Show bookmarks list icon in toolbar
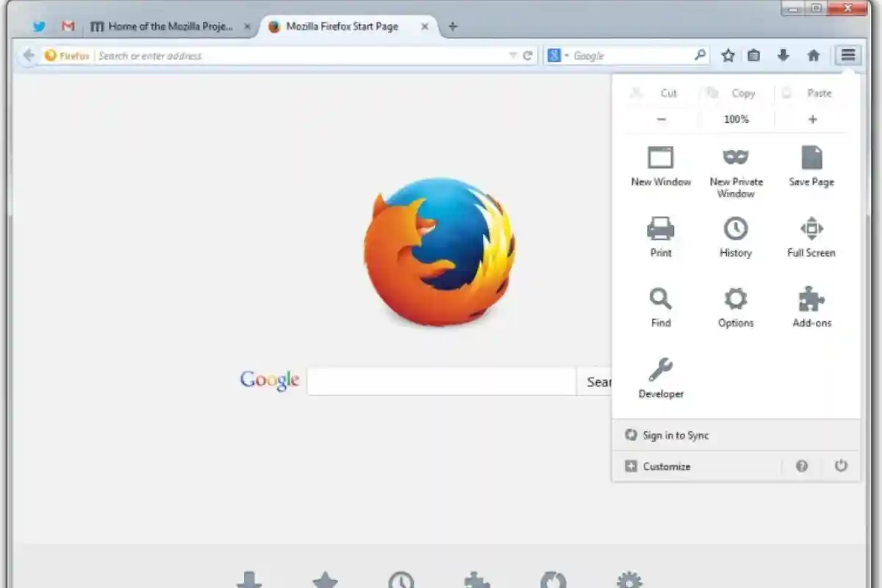 pyautogui.click(x=754, y=55)
